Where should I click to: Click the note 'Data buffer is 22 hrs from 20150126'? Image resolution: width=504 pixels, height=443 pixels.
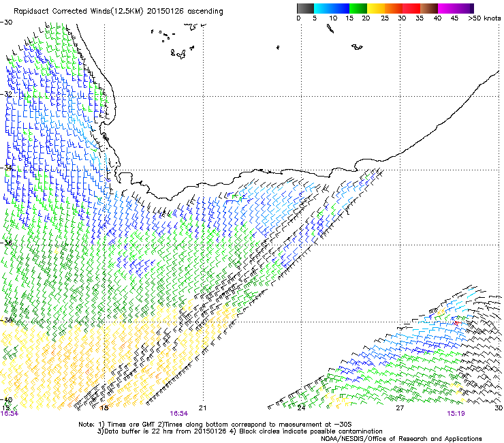coord(164,431)
